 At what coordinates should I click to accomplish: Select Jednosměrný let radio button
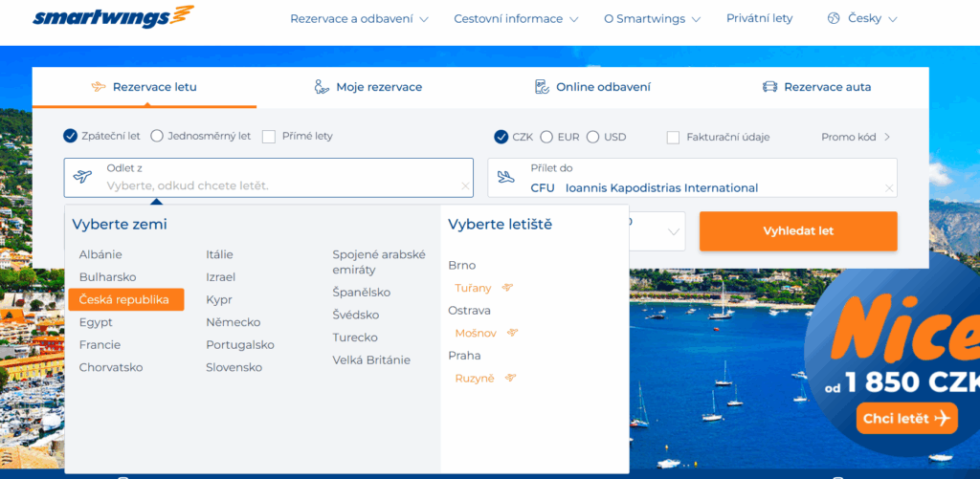click(157, 136)
